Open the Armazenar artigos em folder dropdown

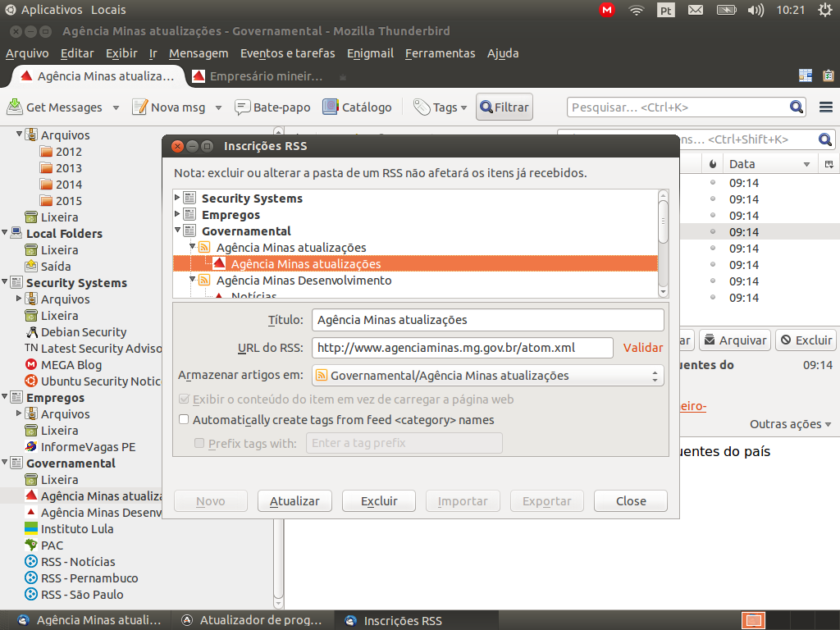pos(487,376)
